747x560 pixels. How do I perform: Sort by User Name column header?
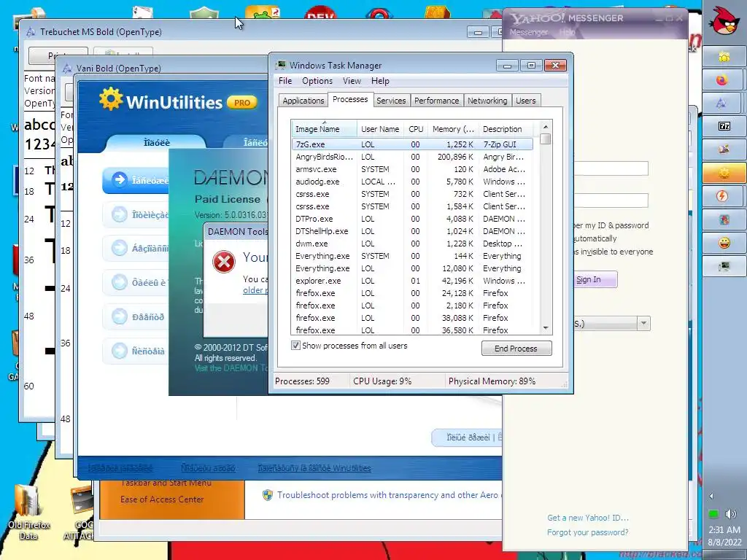pos(379,128)
